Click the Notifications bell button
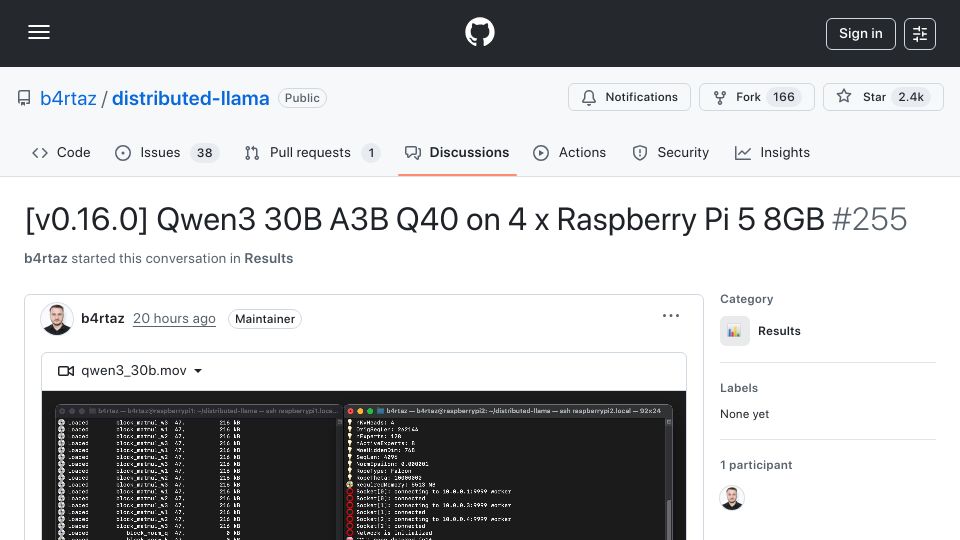This screenshot has height=540, width=960. [x=629, y=97]
